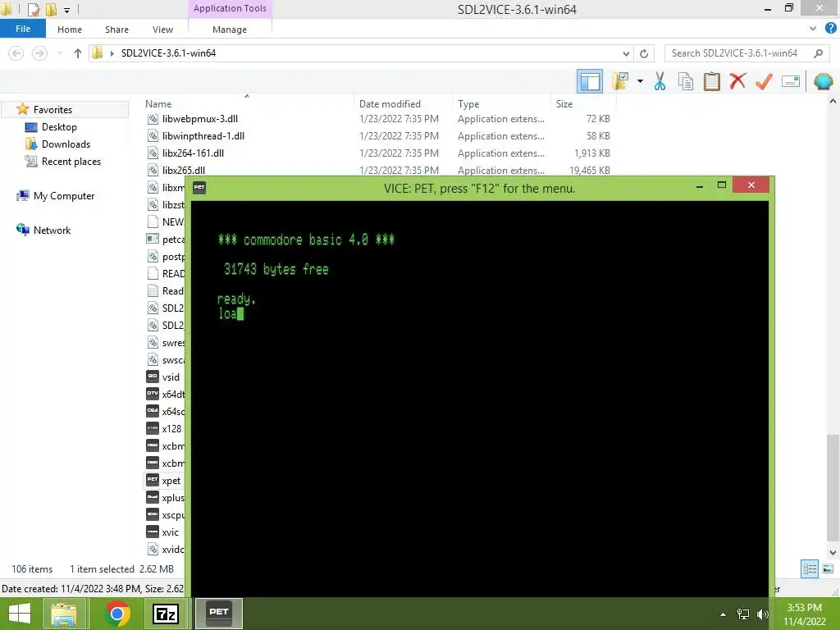The width and height of the screenshot is (840, 630).
Task: Select the xvic application icon
Action: (153, 532)
